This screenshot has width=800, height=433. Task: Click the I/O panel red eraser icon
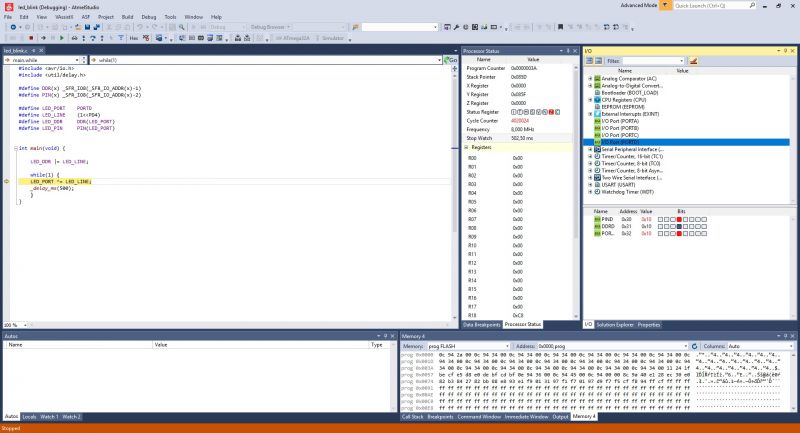pos(693,61)
